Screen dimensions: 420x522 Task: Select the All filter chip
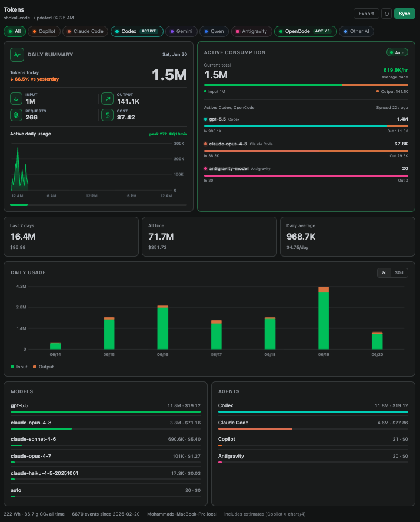point(15,31)
